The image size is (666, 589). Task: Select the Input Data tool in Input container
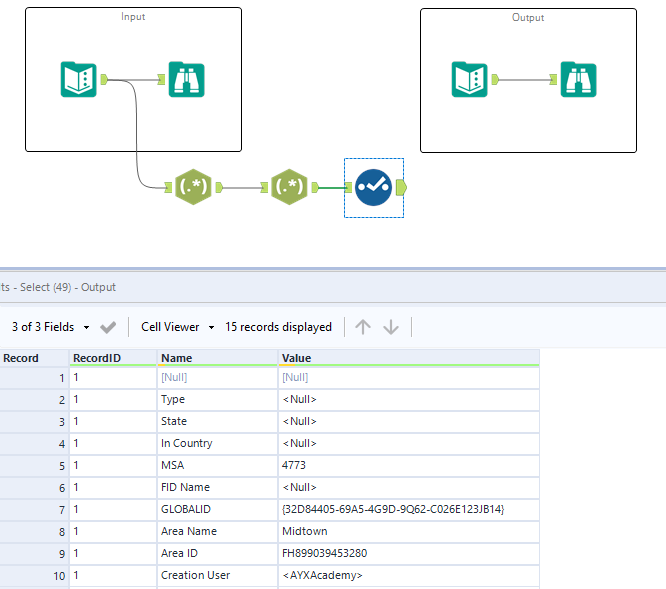(79, 79)
